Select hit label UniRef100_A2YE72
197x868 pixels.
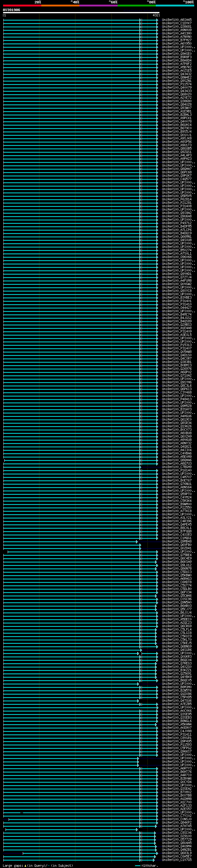coord(177,98)
